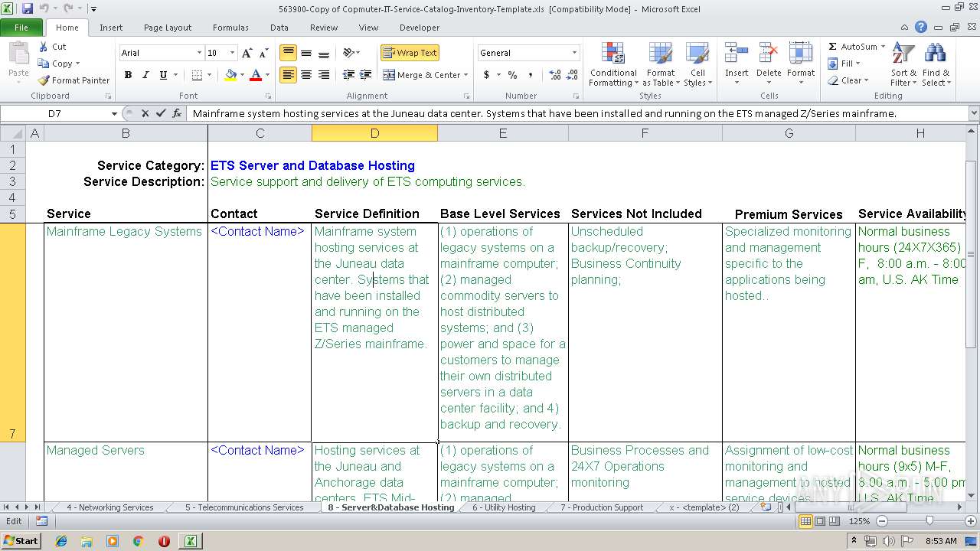
Task: Shrink font size with Shrink Font
Action: [x=263, y=53]
